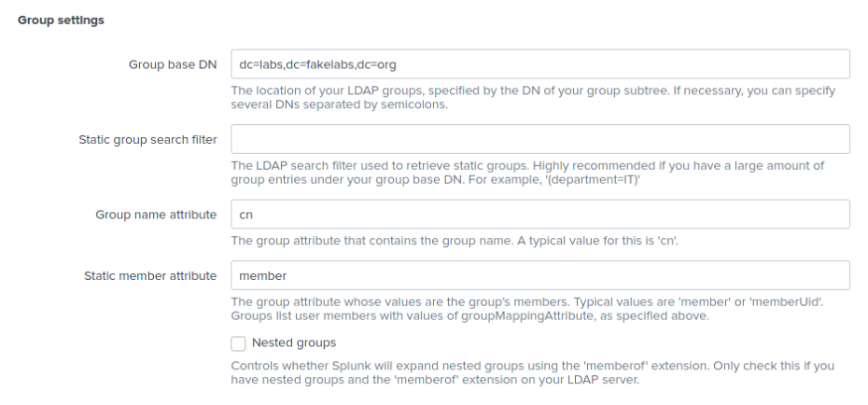The width and height of the screenshot is (868, 405).
Task: Click the Group base DN input field
Action: pyautogui.click(x=539, y=64)
